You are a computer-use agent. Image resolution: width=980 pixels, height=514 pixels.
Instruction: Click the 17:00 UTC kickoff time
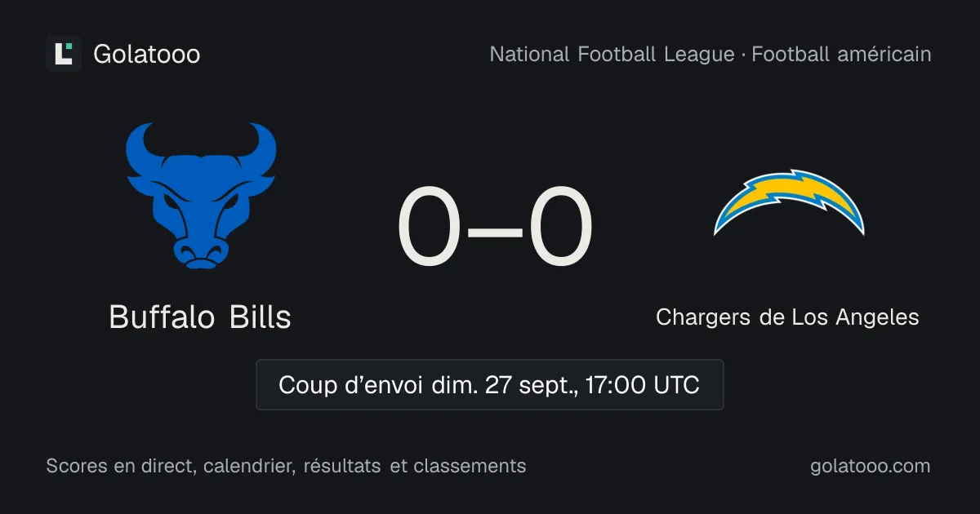coord(643,385)
